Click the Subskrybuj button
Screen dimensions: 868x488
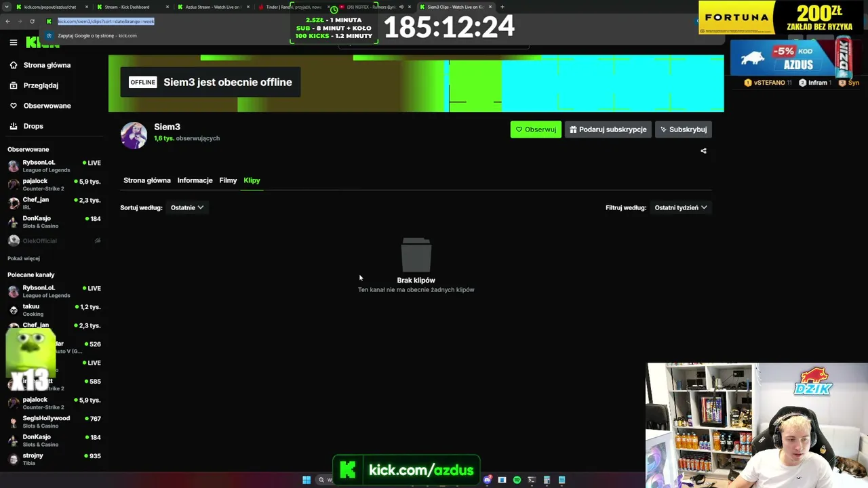[684, 129]
